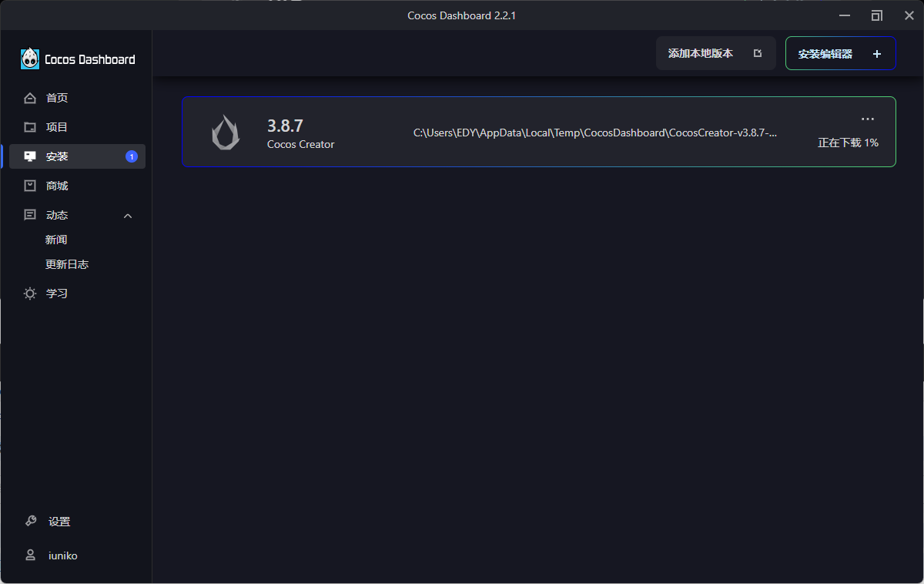This screenshot has height=584, width=924.
Task: Click the 添加本地版本 button
Action: pos(716,53)
